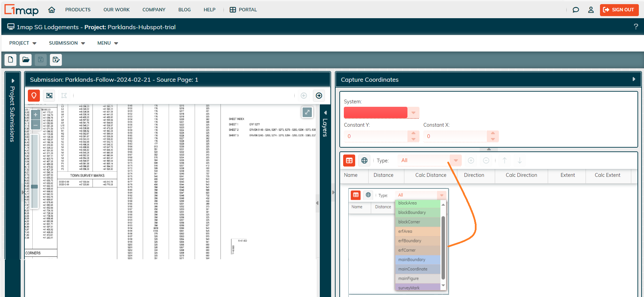Expand the Project Submissions side panel
Viewport: 644px width, 297px height.
pyautogui.click(x=13, y=81)
